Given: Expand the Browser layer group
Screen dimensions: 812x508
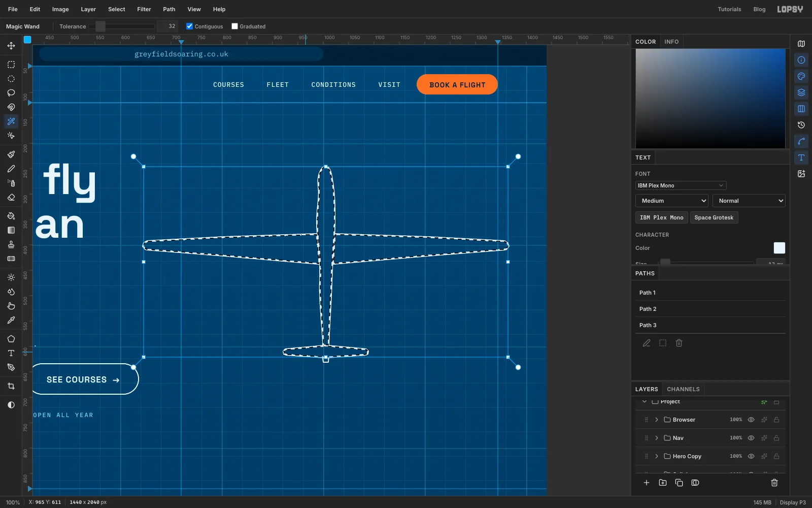Looking at the screenshot, I should (657, 420).
